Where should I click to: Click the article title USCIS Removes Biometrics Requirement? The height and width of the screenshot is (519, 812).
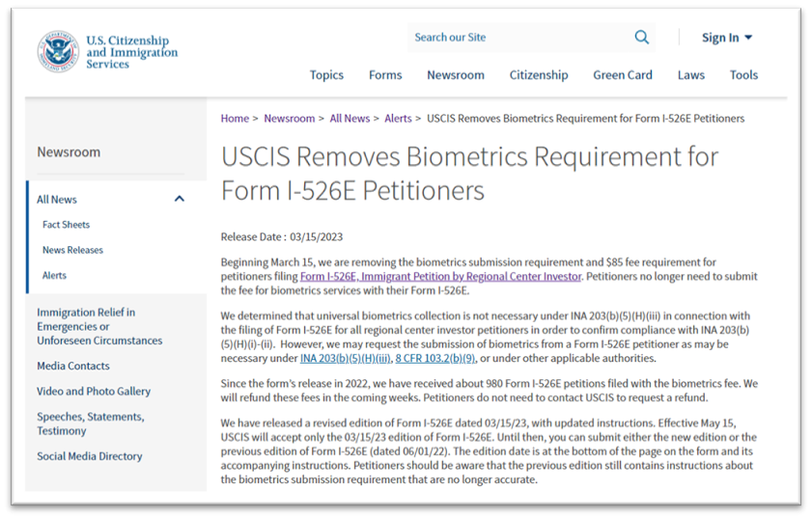469,174
